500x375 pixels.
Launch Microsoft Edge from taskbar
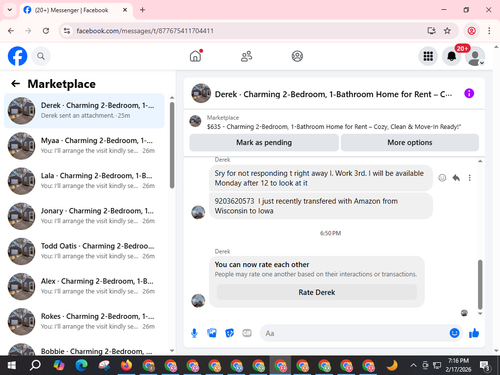pyautogui.click(x=81, y=366)
